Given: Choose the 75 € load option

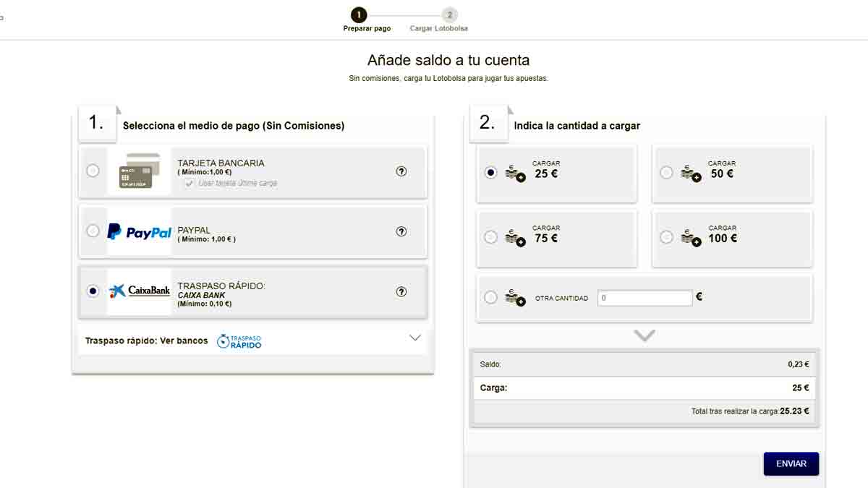Looking at the screenshot, I should (490, 237).
